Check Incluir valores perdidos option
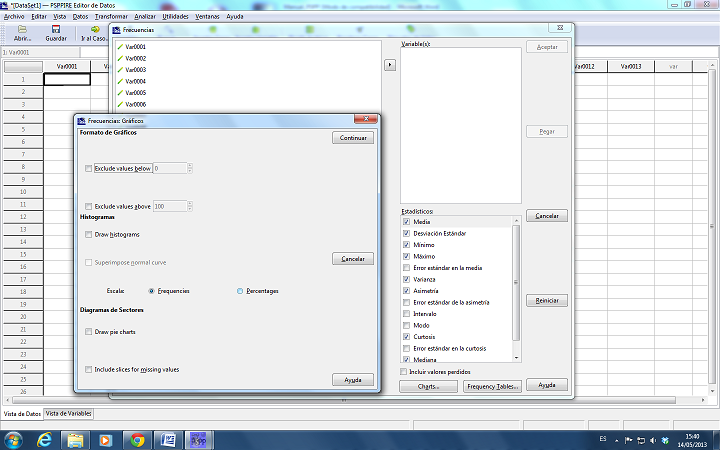This screenshot has width=720, height=450. click(x=403, y=371)
